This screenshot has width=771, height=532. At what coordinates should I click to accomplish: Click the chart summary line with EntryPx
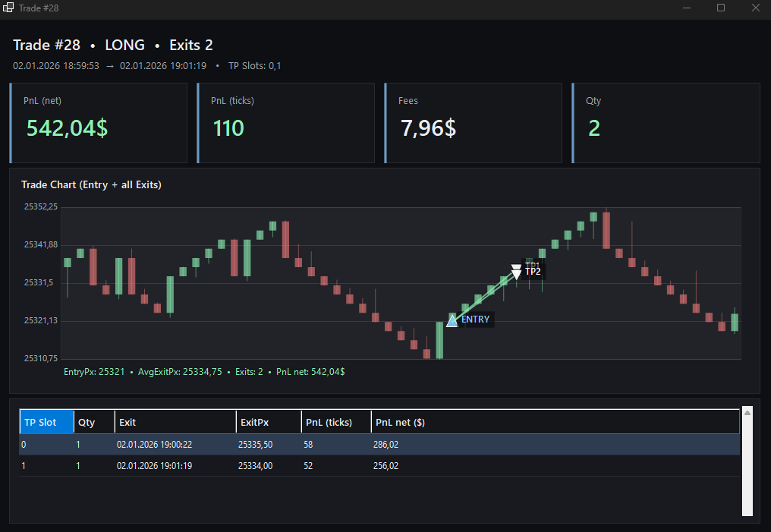pyautogui.click(x=205, y=372)
